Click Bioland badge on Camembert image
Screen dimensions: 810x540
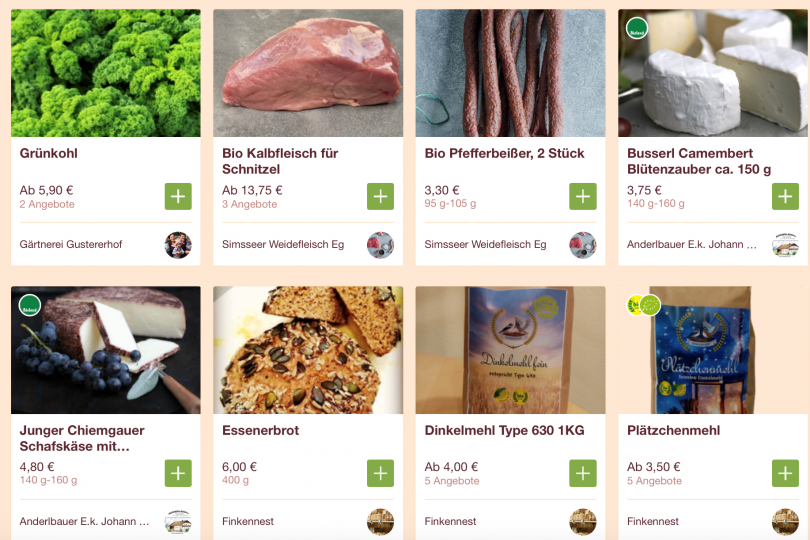(x=636, y=28)
